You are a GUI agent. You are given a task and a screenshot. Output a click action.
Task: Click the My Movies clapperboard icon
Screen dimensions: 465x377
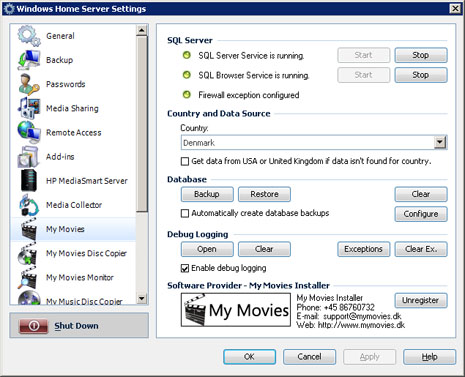tap(29, 229)
